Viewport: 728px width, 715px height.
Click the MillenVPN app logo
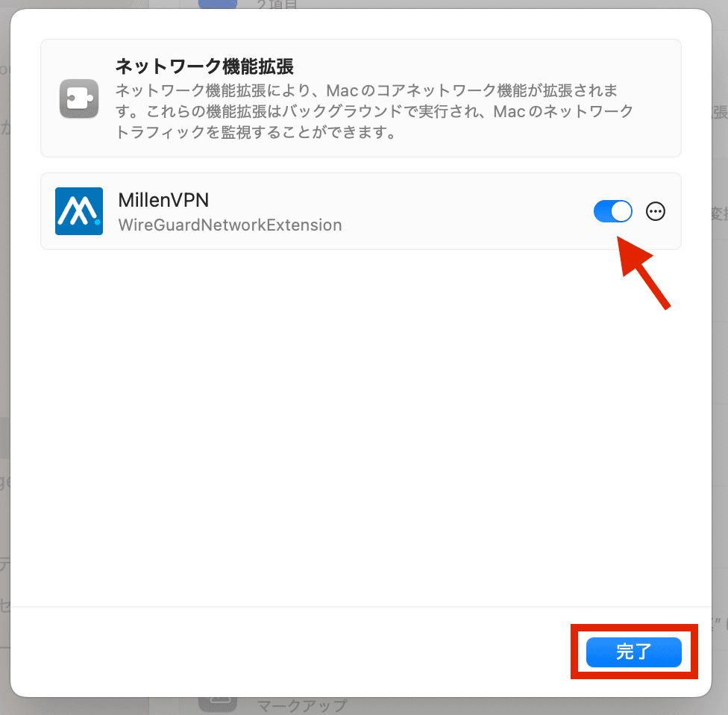coord(79,211)
